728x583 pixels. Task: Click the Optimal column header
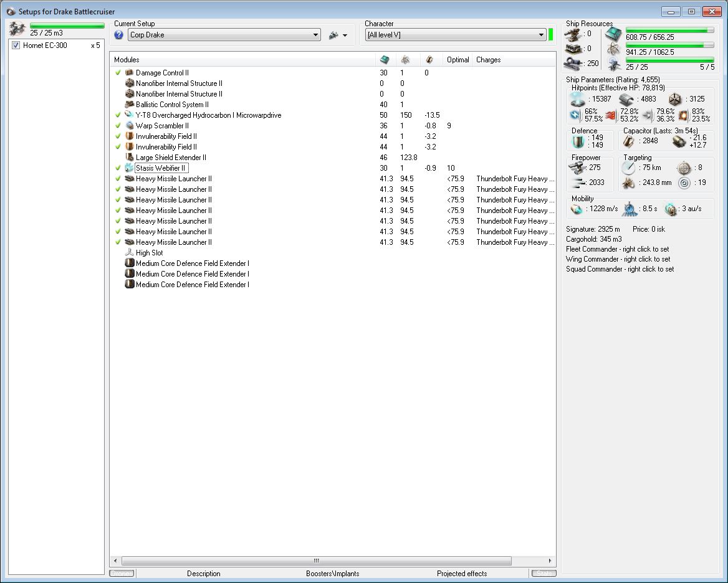click(x=457, y=59)
